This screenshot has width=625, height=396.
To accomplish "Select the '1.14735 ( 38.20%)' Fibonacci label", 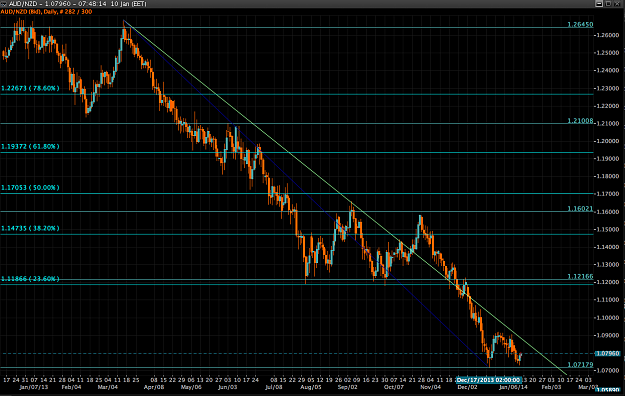I will pyautogui.click(x=30, y=228).
